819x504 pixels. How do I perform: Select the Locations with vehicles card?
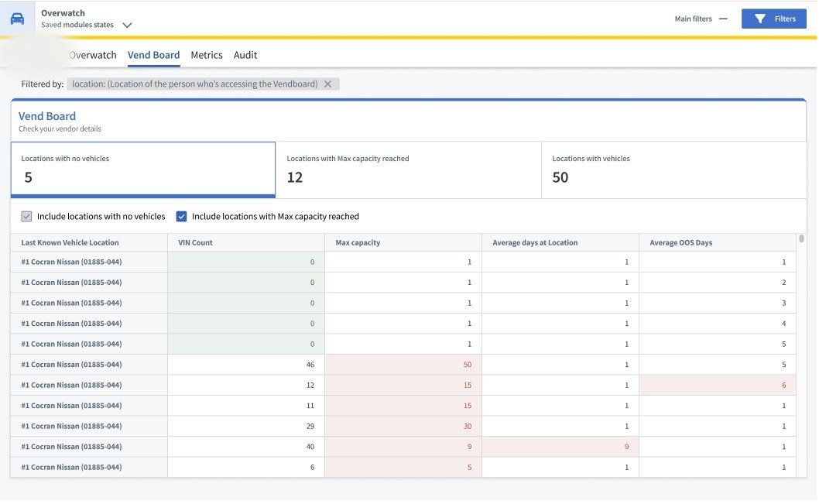coord(673,170)
